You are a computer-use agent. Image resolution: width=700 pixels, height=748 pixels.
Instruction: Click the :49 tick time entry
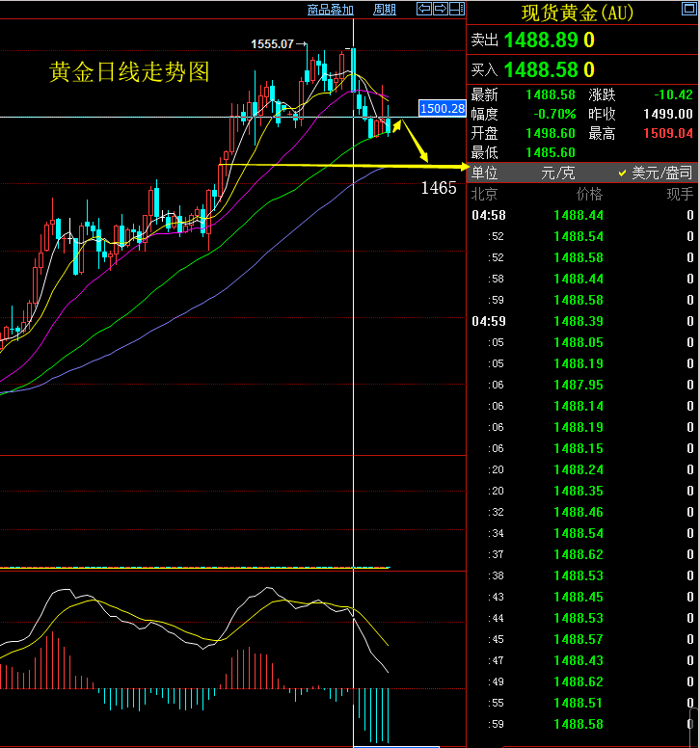[497, 681]
